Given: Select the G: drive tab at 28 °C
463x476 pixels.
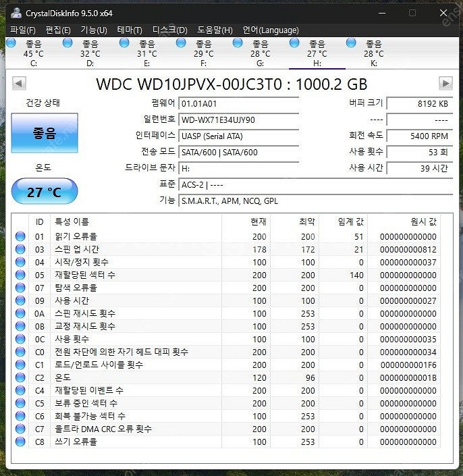Looking at the screenshot, I should click(x=261, y=53).
